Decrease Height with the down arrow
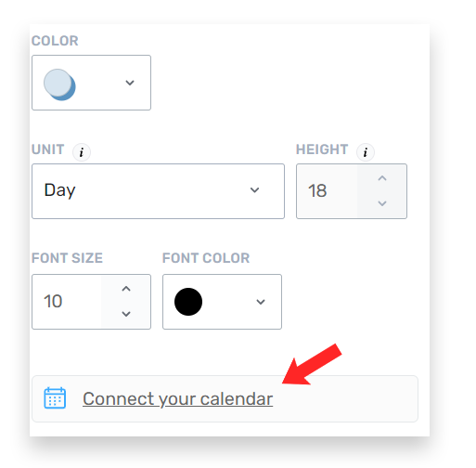This screenshot has height=468, width=476. coord(382,203)
